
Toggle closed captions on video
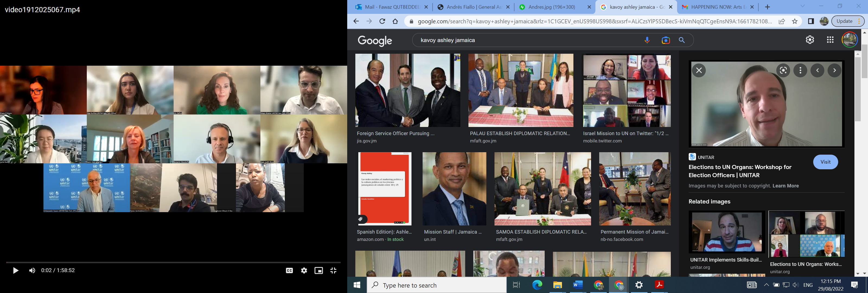[x=289, y=270]
